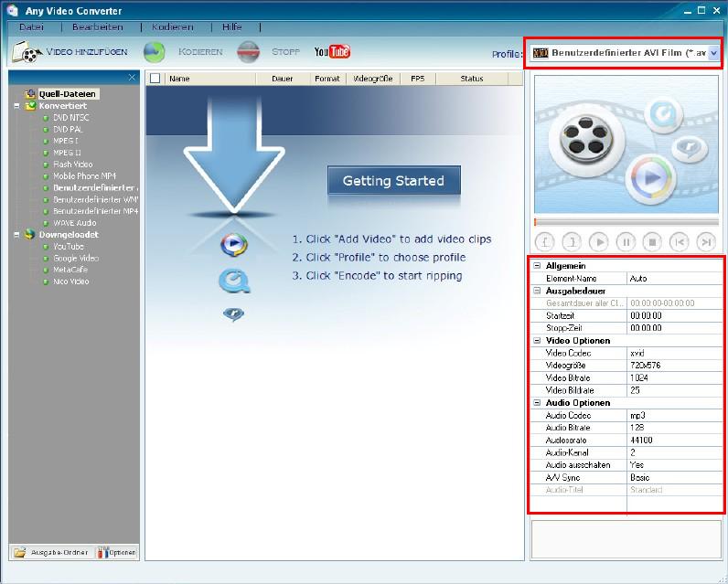Open the Profile dropdown for AVI Film
The width and height of the screenshot is (728, 584).
(x=713, y=53)
